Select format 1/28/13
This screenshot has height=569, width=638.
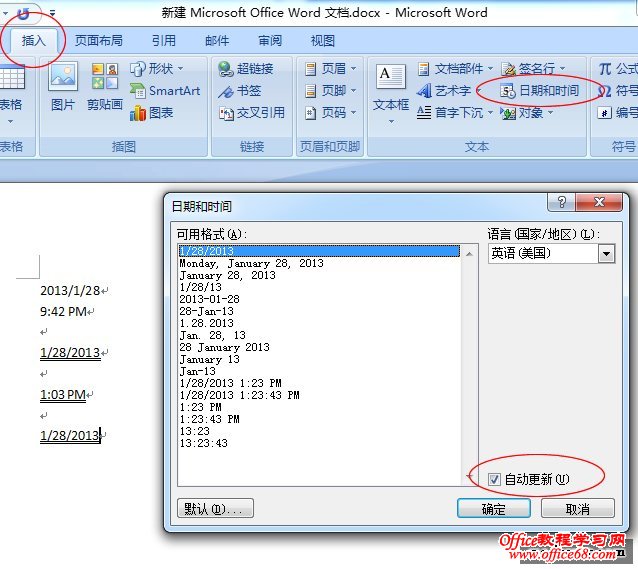tap(319, 287)
